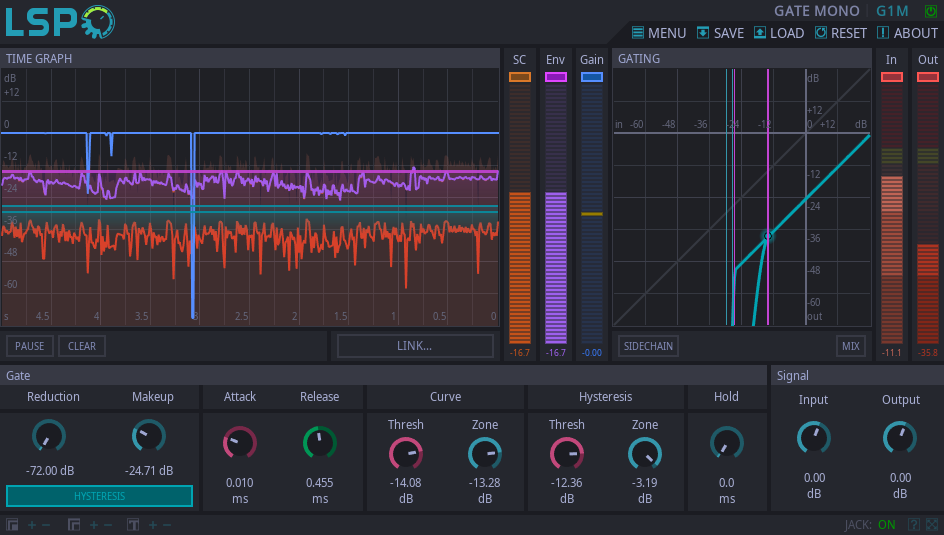
Task: Click the Curve Thresh knob
Action: pyautogui.click(x=406, y=454)
